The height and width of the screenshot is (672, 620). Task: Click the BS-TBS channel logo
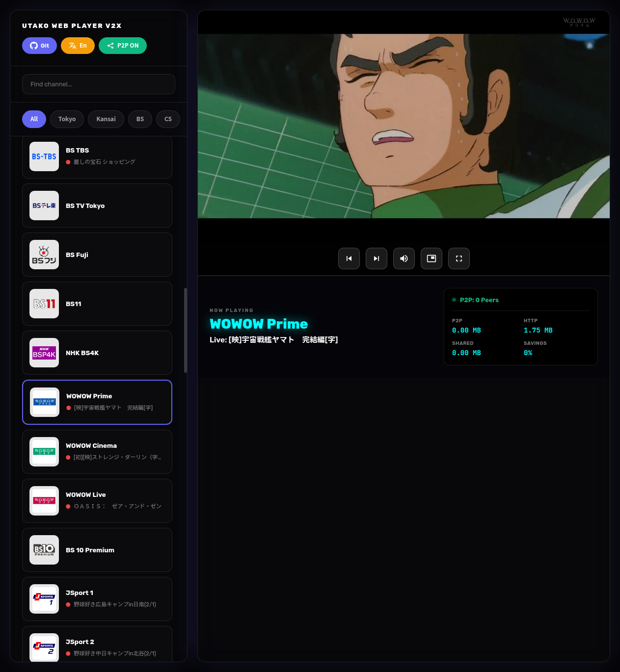click(x=44, y=156)
